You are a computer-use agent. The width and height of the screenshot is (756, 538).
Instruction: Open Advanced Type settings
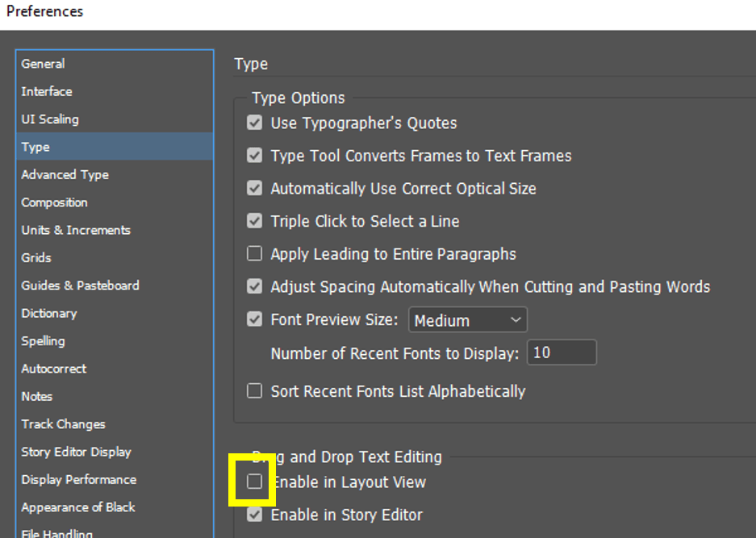(65, 174)
